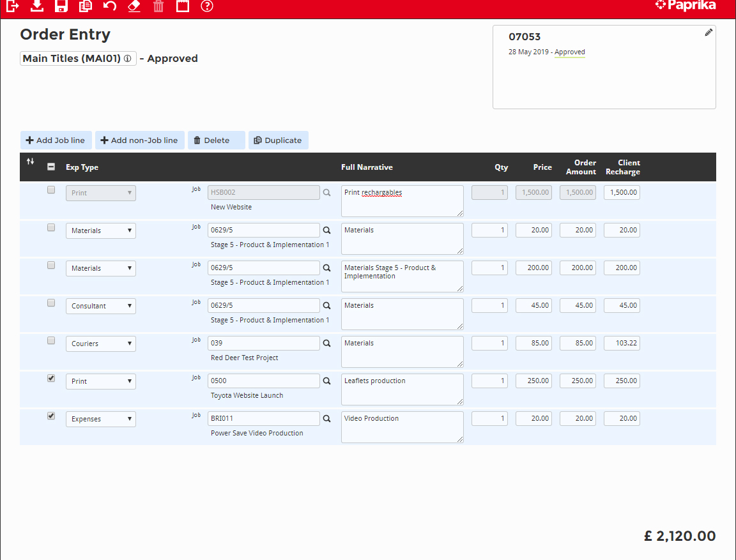Open the Consultant expense type dropdown
736x560 pixels.
[x=101, y=306]
